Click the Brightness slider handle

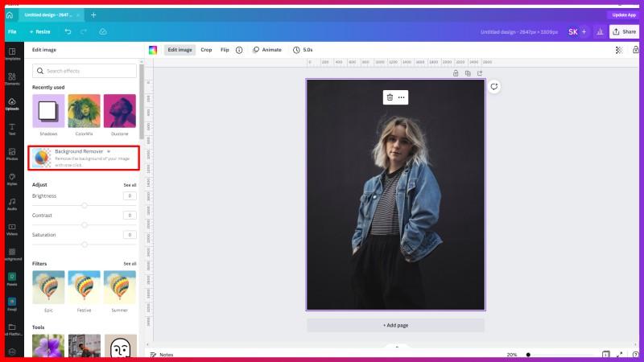click(x=85, y=205)
